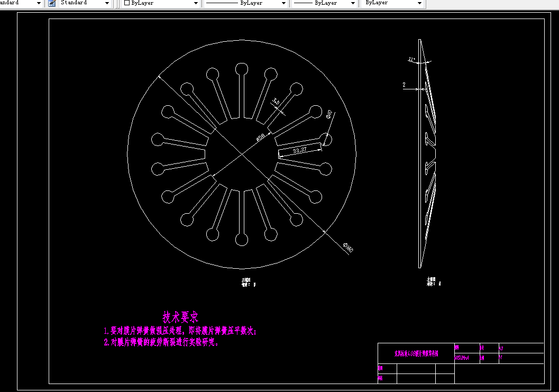Select the magenta title text in title block
559x392 pixels.
click(416, 353)
